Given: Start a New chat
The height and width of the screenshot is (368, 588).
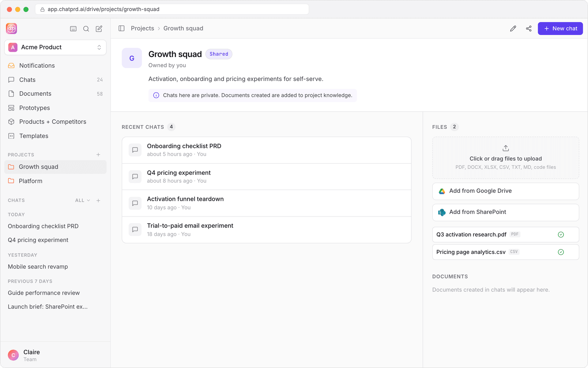Looking at the screenshot, I should coord(560,29).
